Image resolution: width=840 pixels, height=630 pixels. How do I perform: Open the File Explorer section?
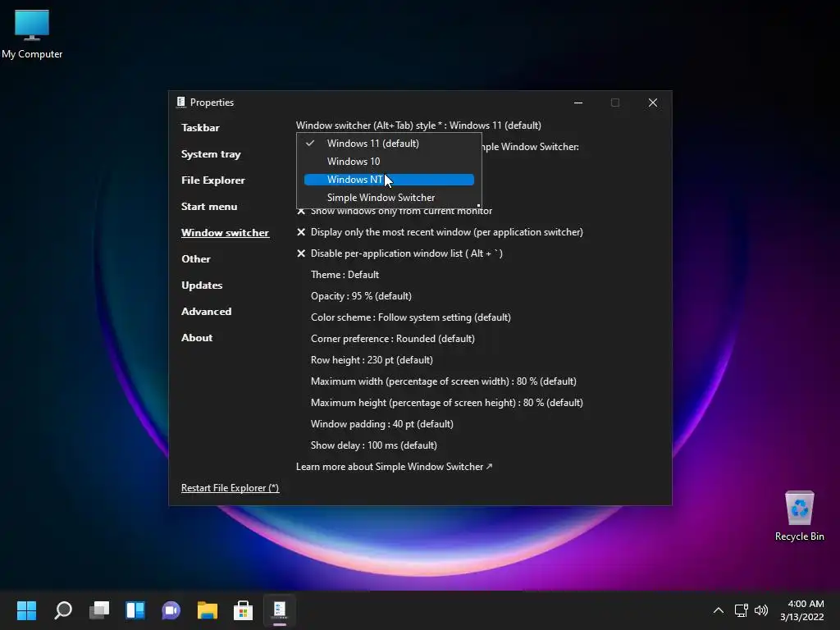click(x=213, y=180)
